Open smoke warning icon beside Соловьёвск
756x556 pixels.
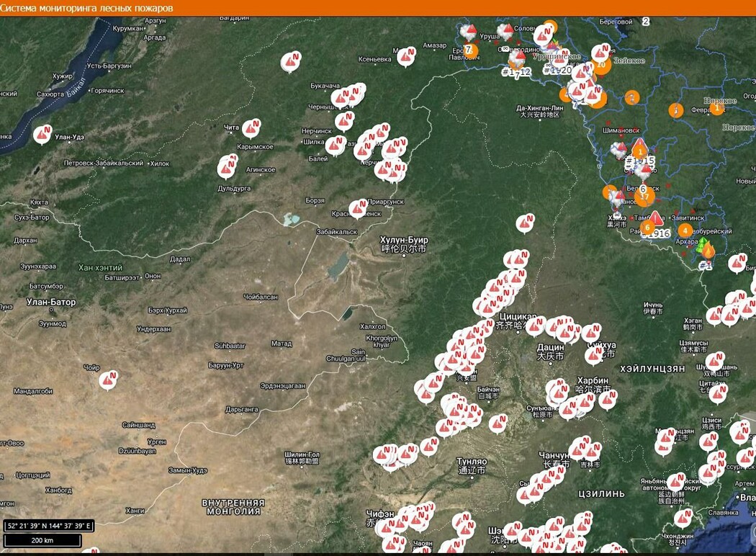505,32
